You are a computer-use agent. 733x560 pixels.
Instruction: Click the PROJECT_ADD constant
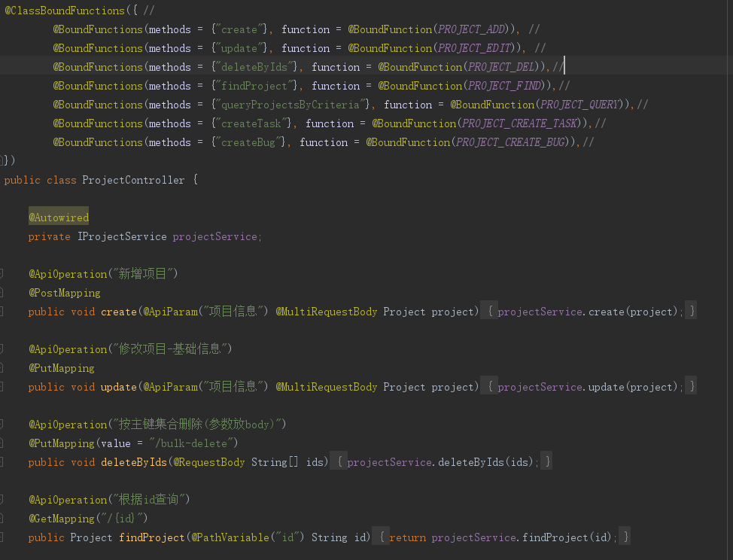click(x=473, y=29)
